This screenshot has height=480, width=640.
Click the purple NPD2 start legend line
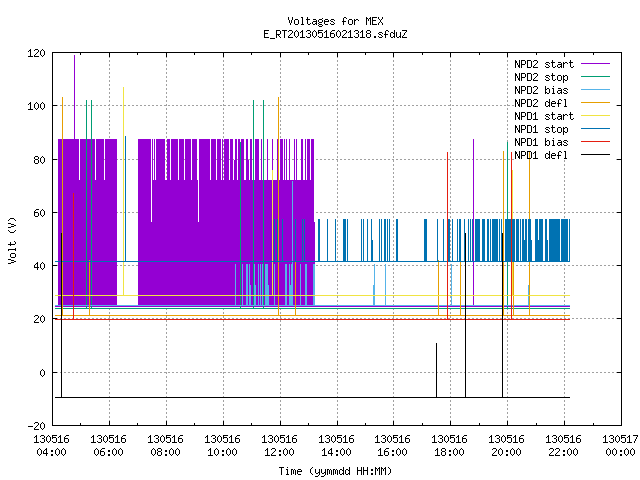[596, 64]
